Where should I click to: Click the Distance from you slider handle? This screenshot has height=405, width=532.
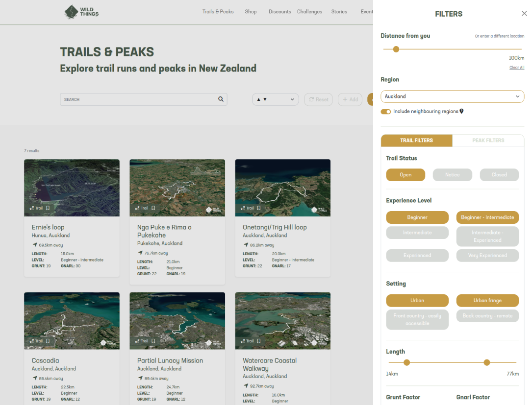pos(396,49)
